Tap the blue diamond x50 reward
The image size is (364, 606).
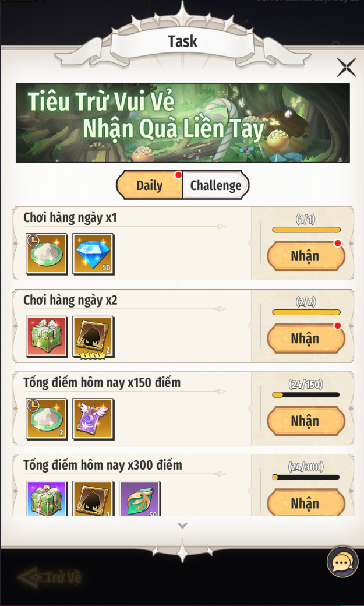coord(93,254)
